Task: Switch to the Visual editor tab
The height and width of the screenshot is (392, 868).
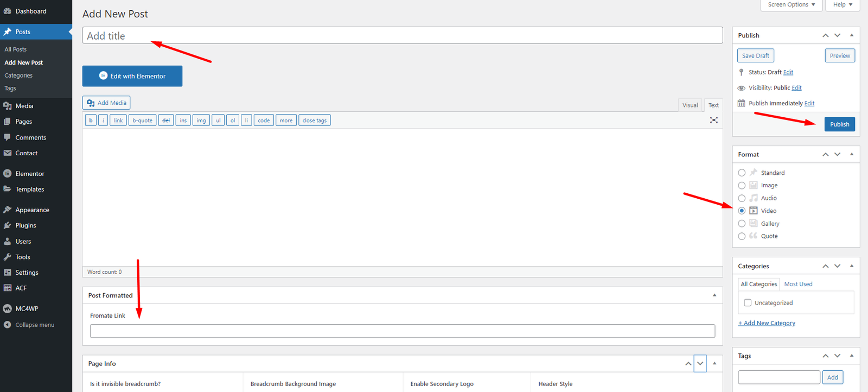Action: click(690, 105)
